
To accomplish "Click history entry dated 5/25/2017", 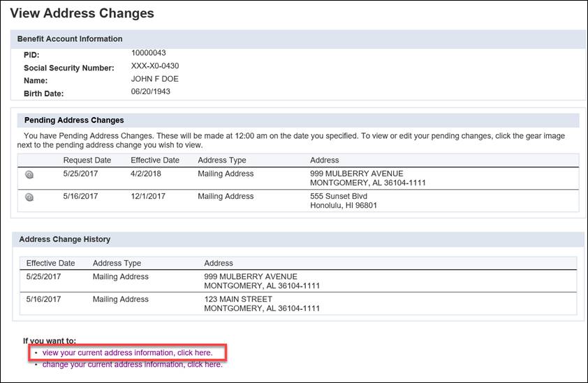I will (x=298, y=281).
